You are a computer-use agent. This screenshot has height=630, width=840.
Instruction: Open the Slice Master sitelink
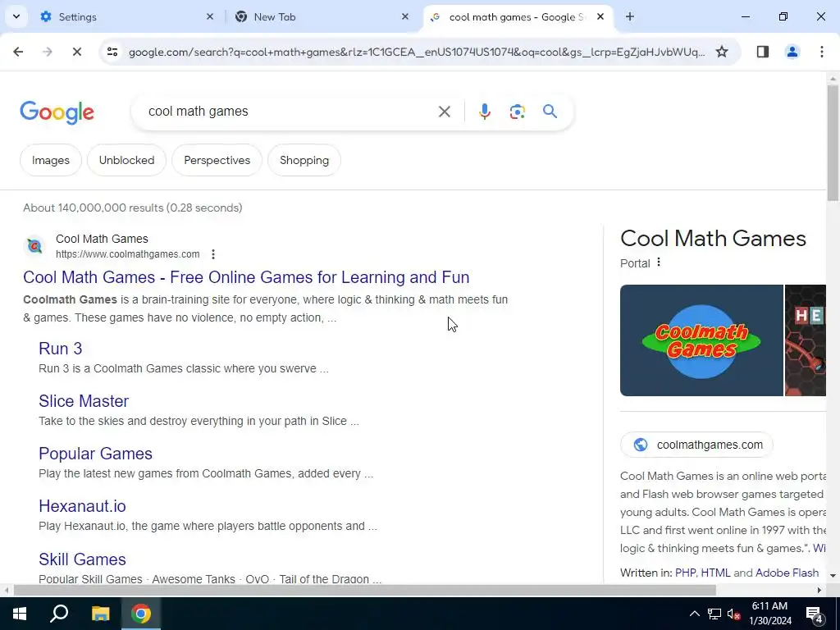(x=84, y=401)
